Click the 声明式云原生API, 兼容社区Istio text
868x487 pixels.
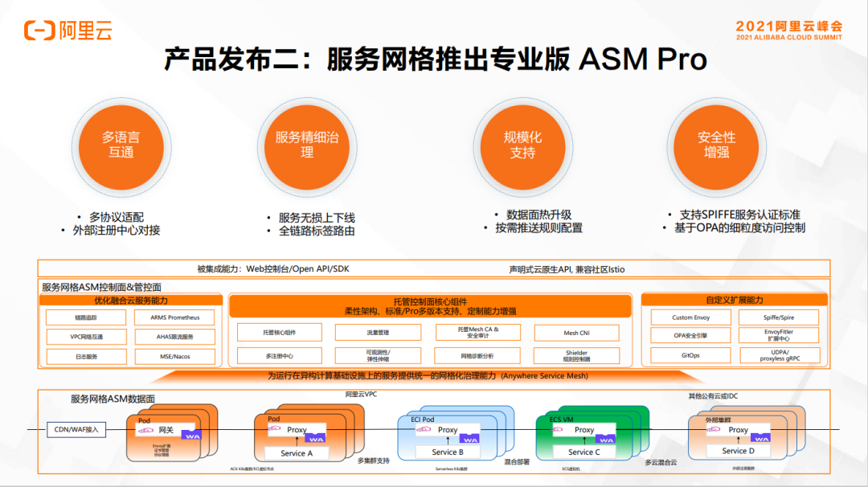[567, 269]
